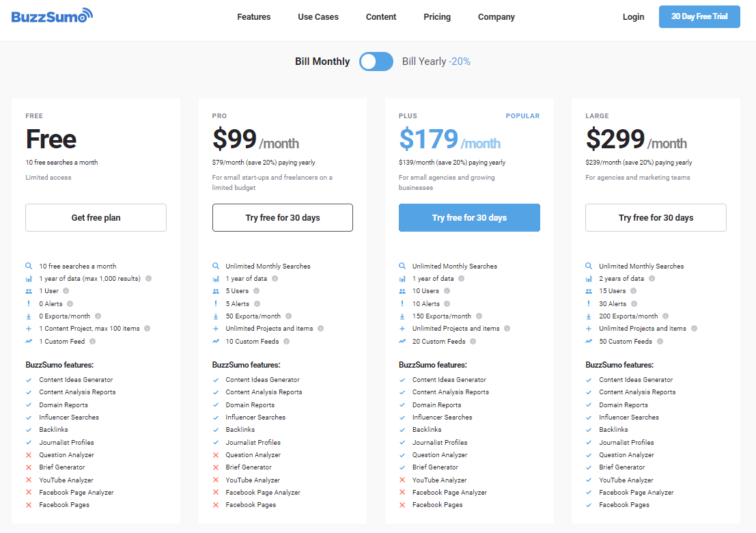Click info icon next to Pro Unlimited Projects and items

click(320, 329)
